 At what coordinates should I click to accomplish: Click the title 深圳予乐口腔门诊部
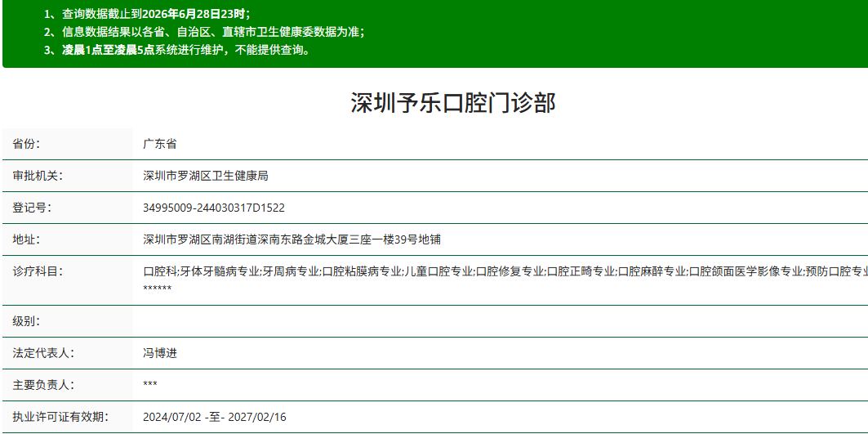pos(452,104)
